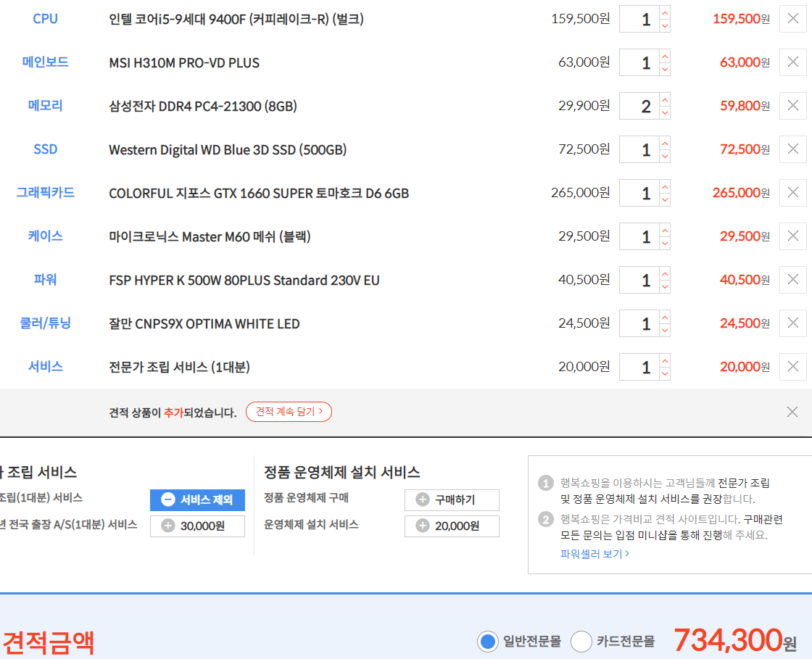Viewport: 812px width, 659px height.
Task: Open the 전문가 조립 서비스 (1대분) item
Action: point(179,367)
